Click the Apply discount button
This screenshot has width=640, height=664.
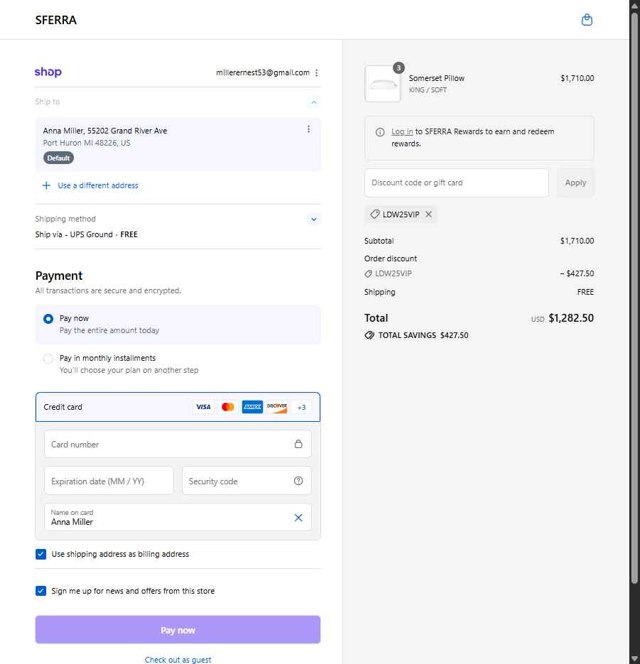[576, 183]
